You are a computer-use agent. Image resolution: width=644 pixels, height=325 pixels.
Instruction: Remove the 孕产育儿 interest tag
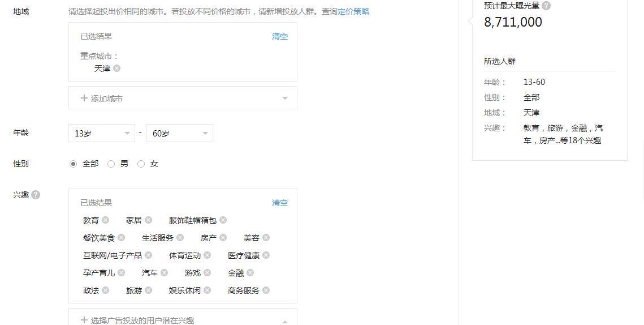[x=121, y=273]
